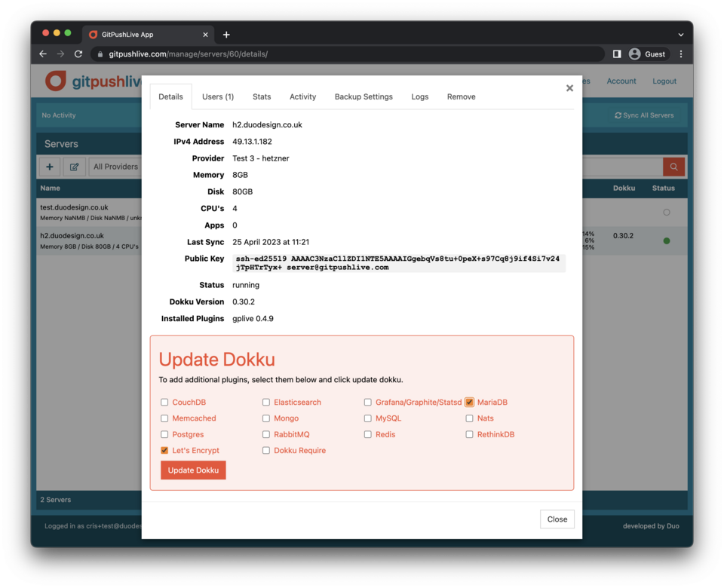
Task: Click the Status column header
Action: 664,188
